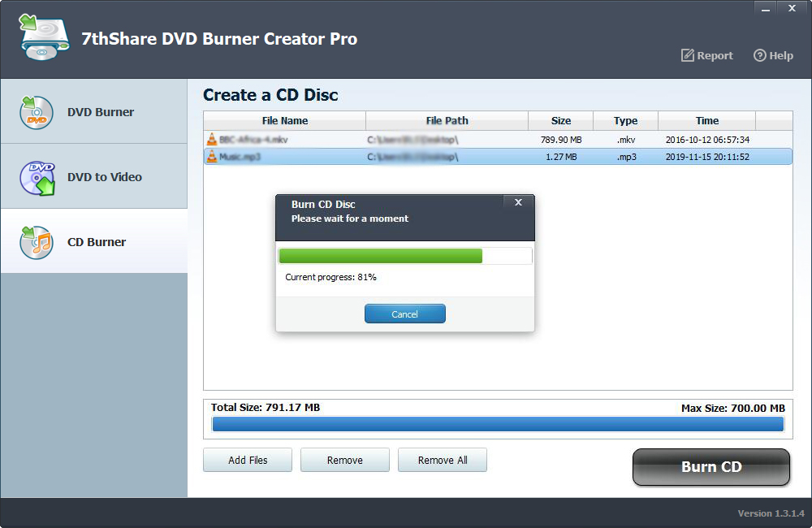Viewport: 812px width, 528px height.
Task: Click the Help question mark icon
Action: click(x=759, y=55)
